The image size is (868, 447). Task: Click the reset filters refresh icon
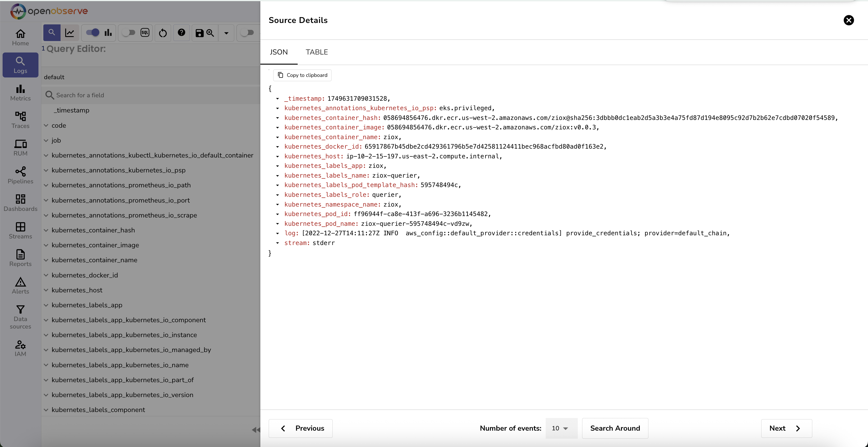[x=163, y=33]
